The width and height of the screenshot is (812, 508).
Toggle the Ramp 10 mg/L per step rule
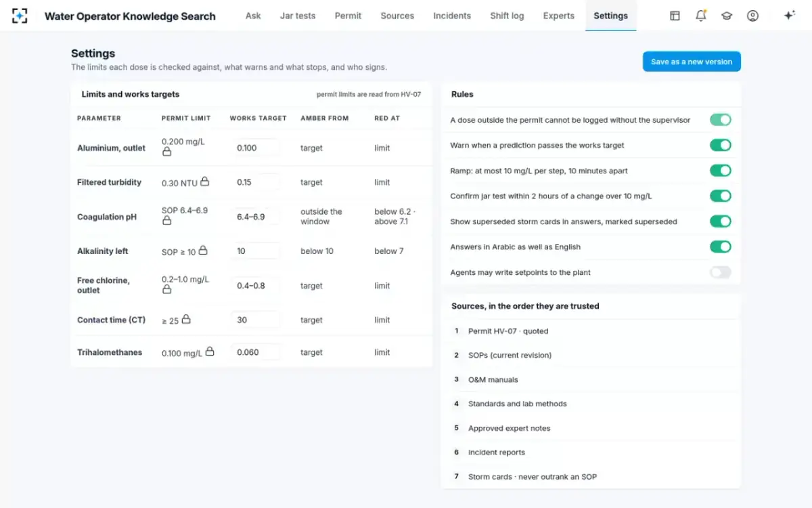[x=721, y=171]
